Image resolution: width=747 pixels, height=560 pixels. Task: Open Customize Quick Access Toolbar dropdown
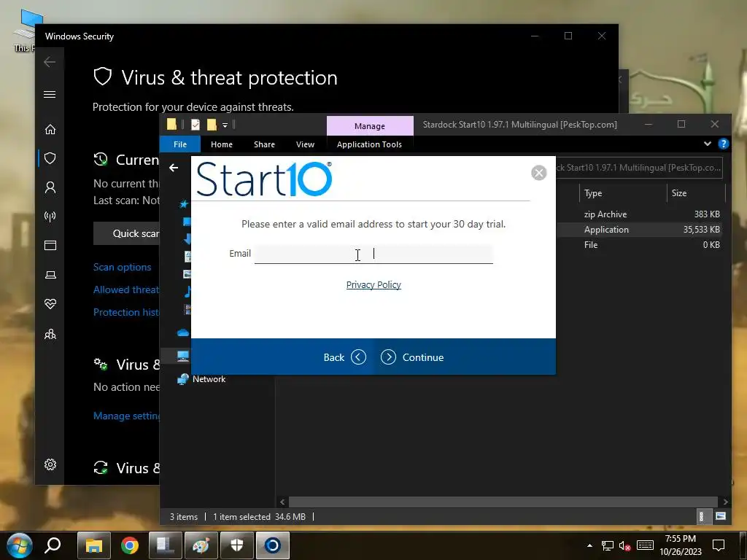click(x=225, y=125)
